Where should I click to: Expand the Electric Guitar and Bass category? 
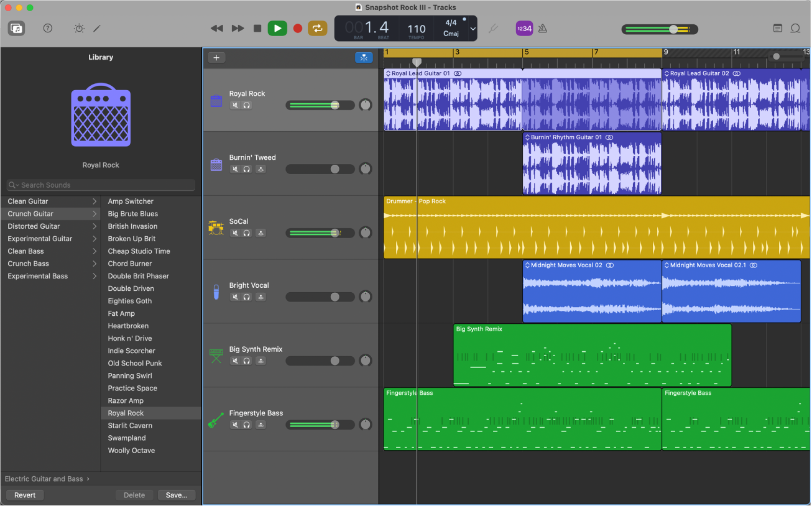pyautogui.click(x=47, y=479)
